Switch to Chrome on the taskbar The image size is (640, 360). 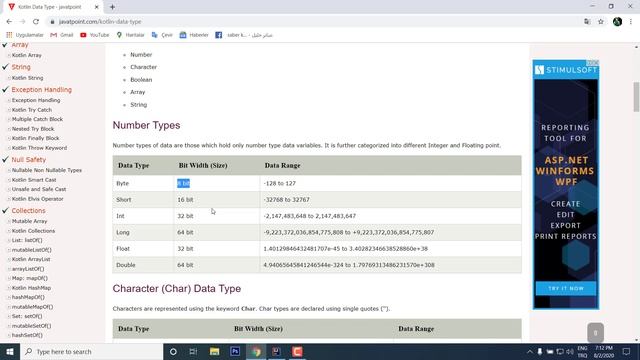[256, 351]
